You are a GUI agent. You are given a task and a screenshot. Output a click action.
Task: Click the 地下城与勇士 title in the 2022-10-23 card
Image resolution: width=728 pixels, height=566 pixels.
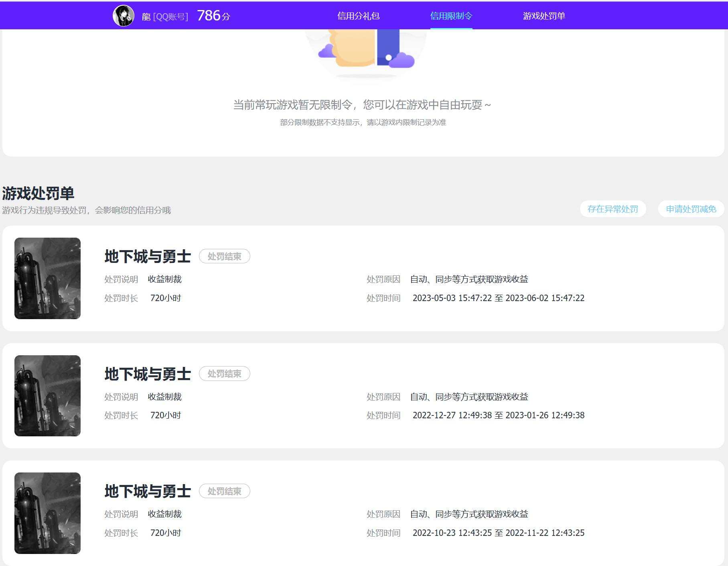click(x=148, y=491)
